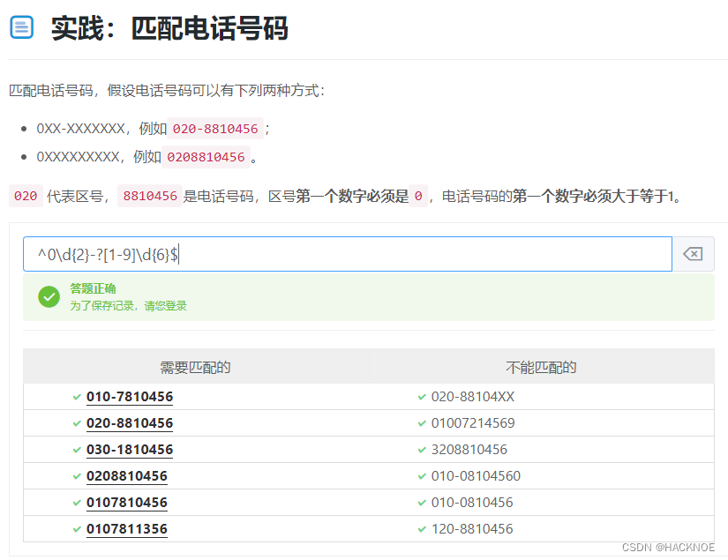Select non-match case '120-8810456'
The width and height of the screenshot is (728, 560).
[x=472, y=529]
